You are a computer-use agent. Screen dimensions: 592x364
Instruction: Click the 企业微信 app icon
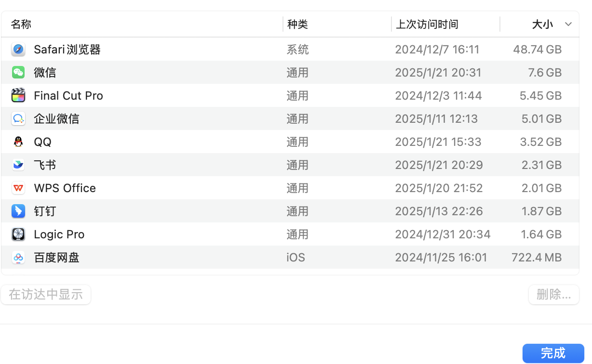(x=18, y=119)
